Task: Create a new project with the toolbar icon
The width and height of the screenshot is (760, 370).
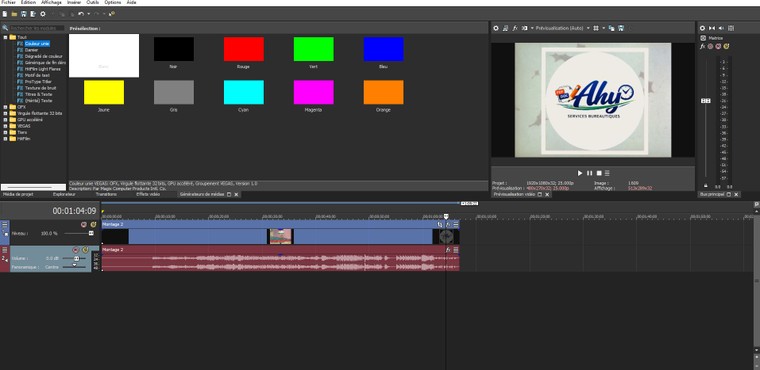Action: click(5, 14)
